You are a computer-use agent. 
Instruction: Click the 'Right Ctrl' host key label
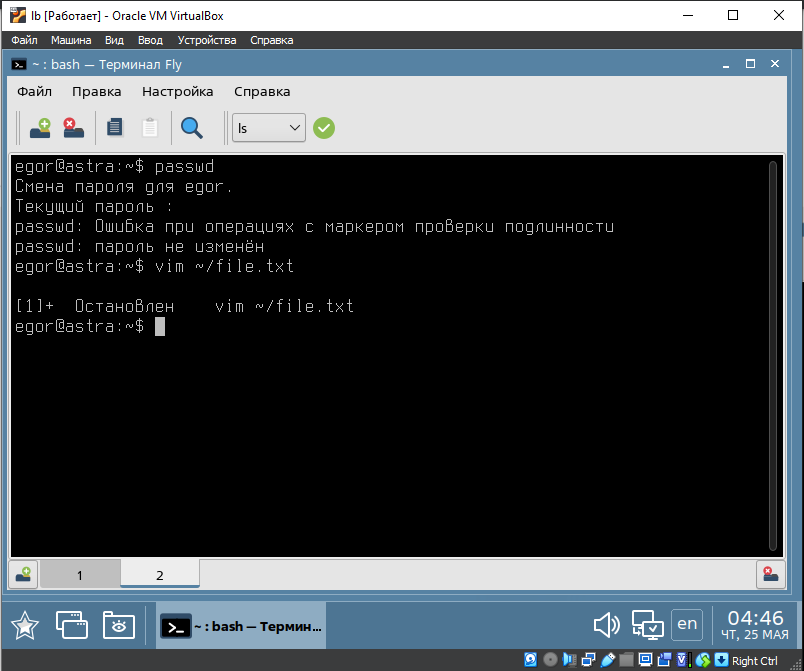754,660
